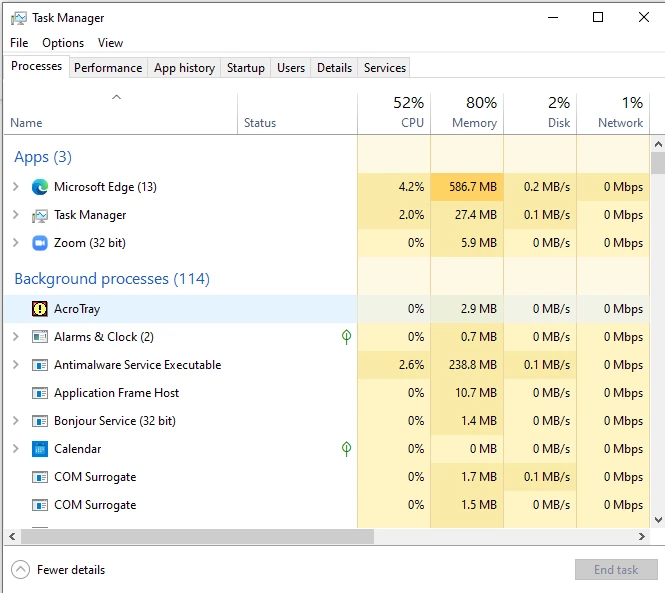Select the Background processes (114) heading
Image resolution: width=665 pixels, height=593 pixels.
[112, 279]
